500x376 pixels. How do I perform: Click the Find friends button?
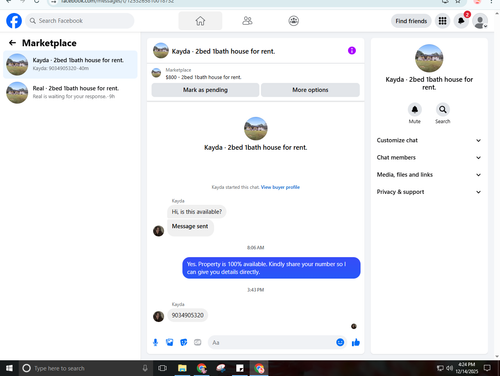[x=411, y=21]
